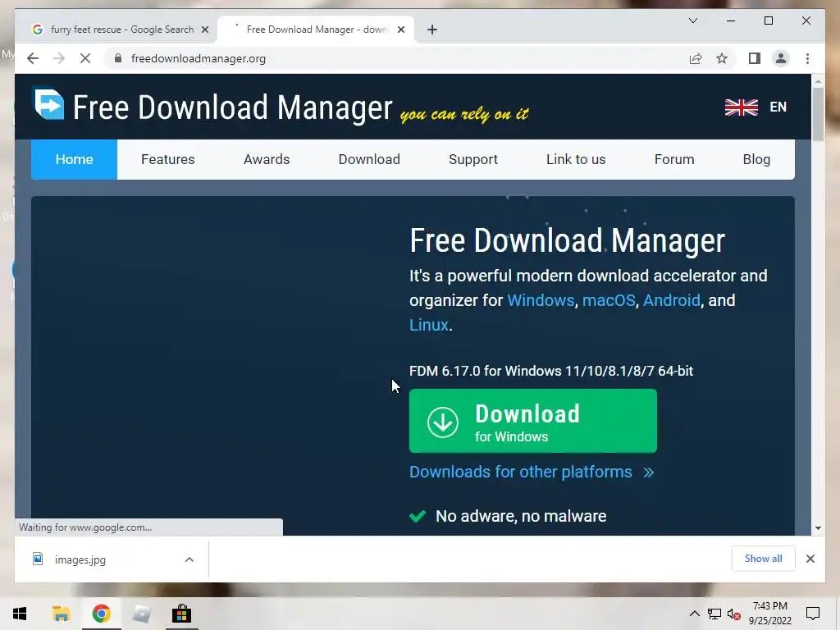840x630 pixels.
Task: Open Windows Start menu
Action: point(20,614)
